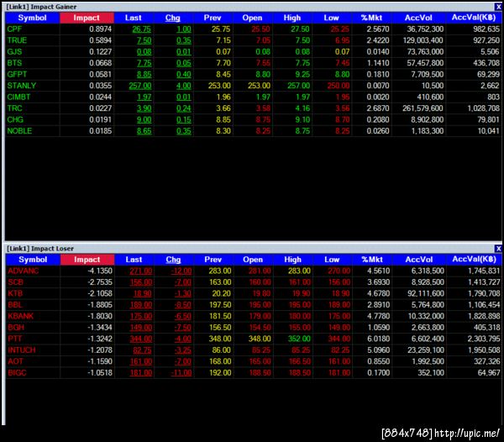Sort Impact Gainer by Prev column
Viewport: 504px width, 442px height.
(x=213, y=18)
